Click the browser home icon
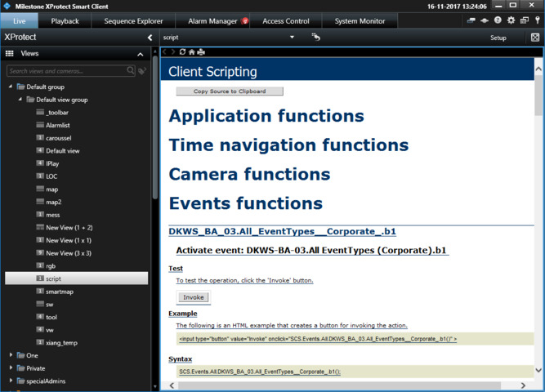The width and height of the screenshot is (545, 392). pyautogui.click(x=191, y=51)
